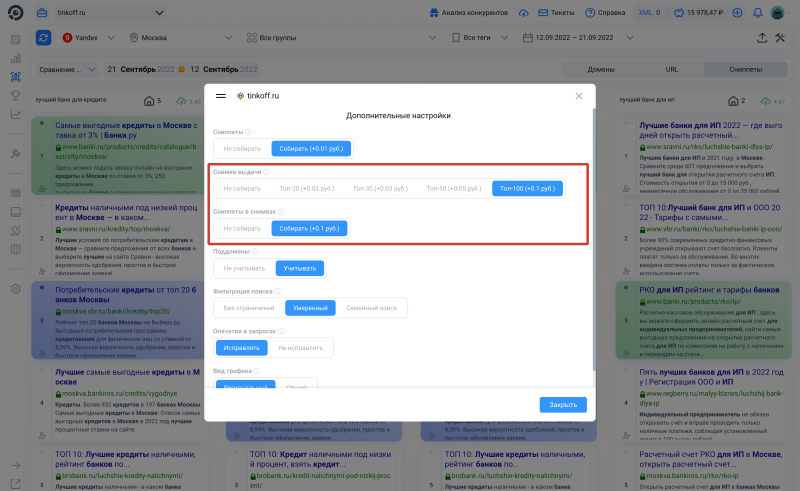Click the Закрыть button

[562, 405]
